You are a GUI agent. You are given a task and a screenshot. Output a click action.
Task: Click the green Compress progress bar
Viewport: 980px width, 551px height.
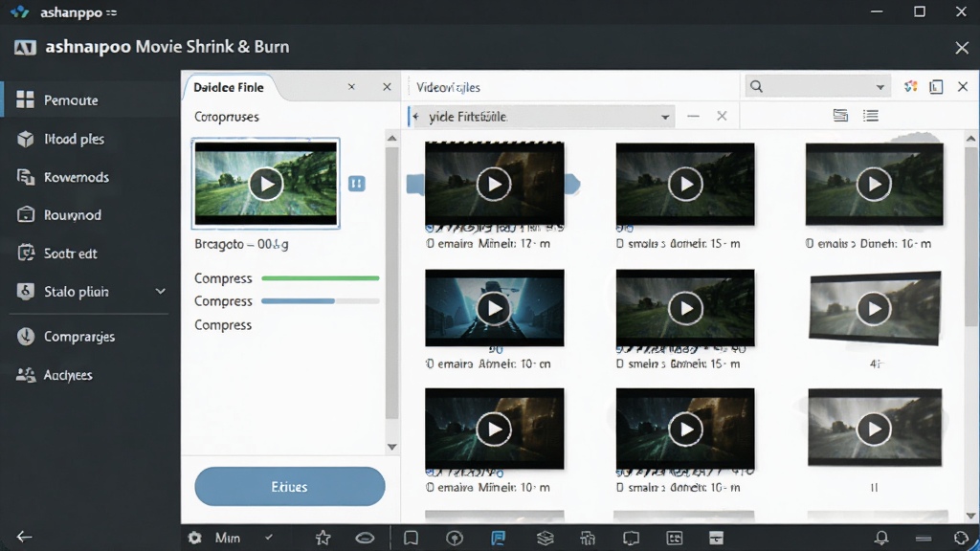[x=321, y=278]
